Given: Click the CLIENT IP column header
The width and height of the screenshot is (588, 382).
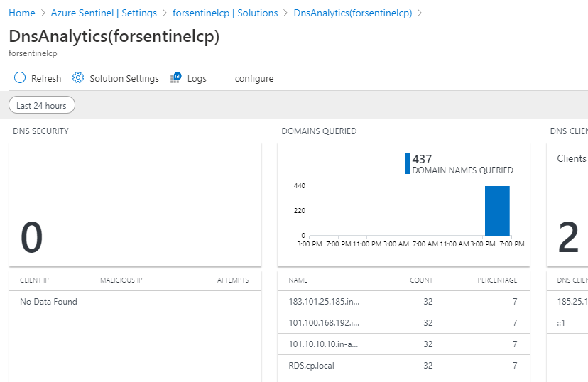Looking at the screenshot, I should (x=34, y=280).
